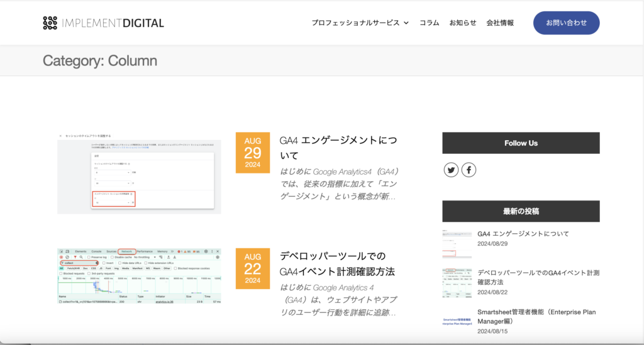Click the AUG 22 2024 date badge
This screenshot has width=644, height=345.
pos(253,269)
